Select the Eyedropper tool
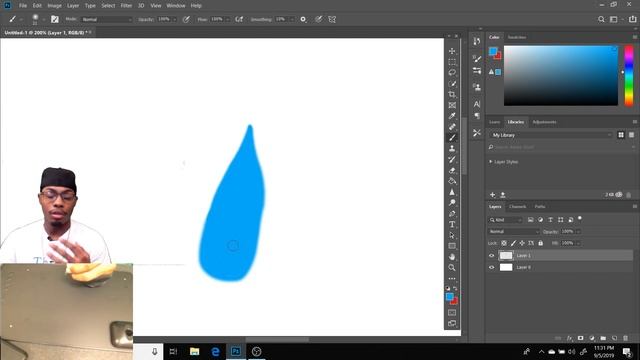The image size is (640, 360). tap(452, 116)
